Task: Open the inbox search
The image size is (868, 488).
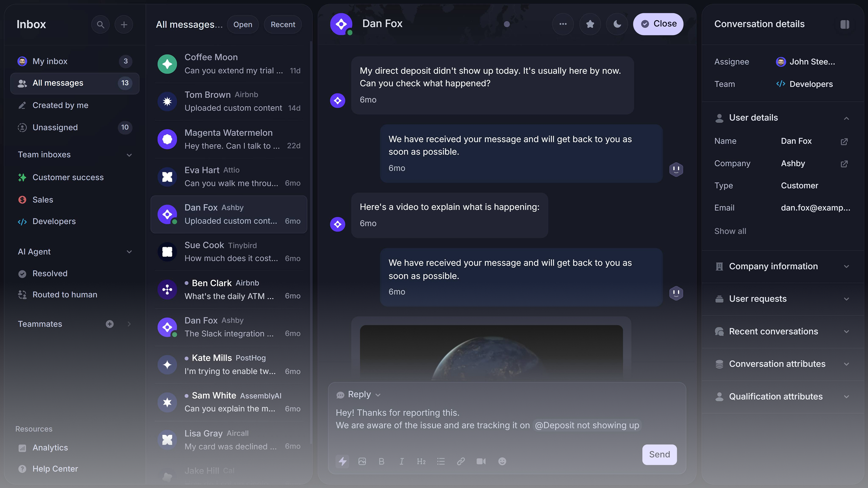Action: click(x=101, y=24)
